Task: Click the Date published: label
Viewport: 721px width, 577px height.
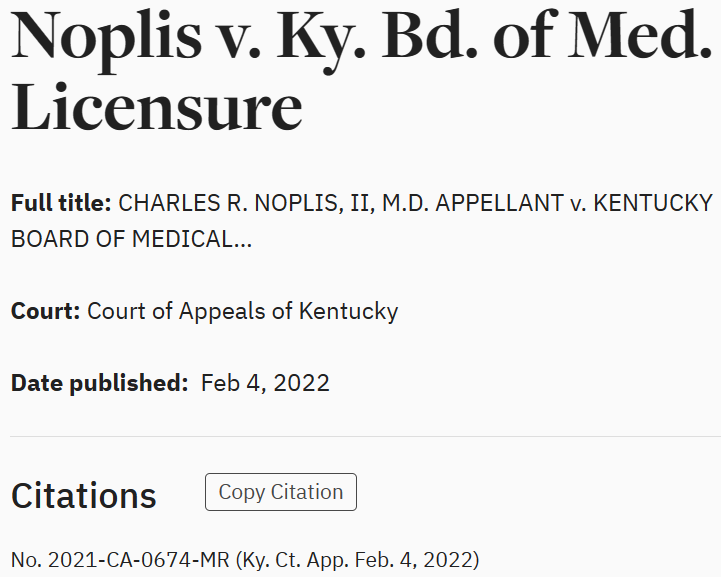Action: click(99, 383)
